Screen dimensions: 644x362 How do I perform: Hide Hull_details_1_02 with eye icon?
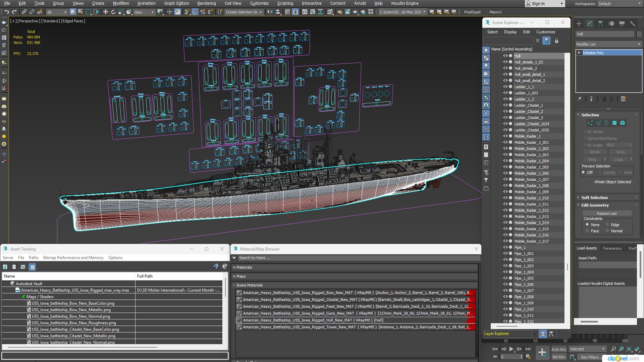pos(505,62)
